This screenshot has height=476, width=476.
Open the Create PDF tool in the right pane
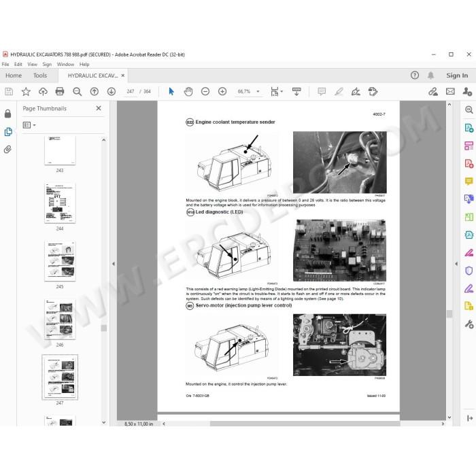pos(469,164)
